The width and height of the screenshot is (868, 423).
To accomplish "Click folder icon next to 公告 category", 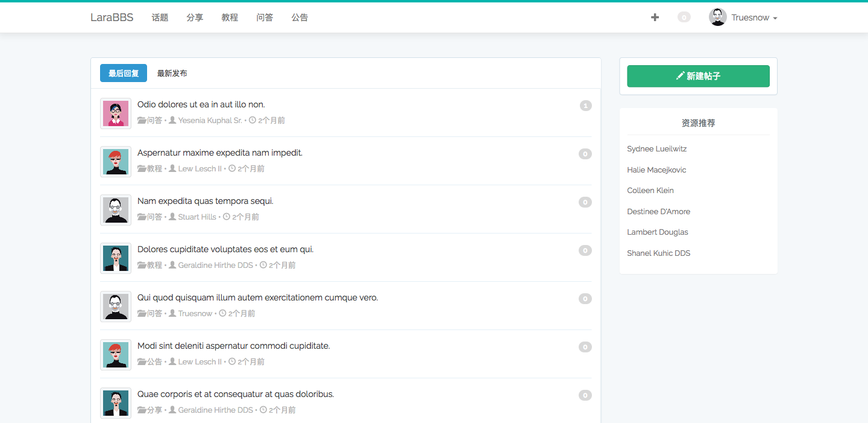I will (142, 362).
